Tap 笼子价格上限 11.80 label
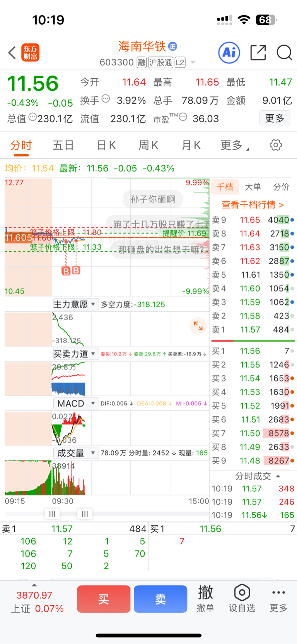The width and height of the screenshot is (297, 644). click(x=66, y=232)
